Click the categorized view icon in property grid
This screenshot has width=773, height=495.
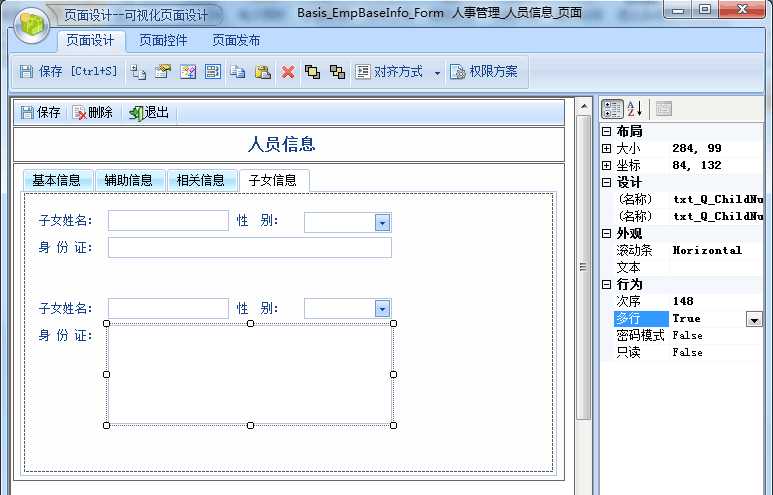tap(612, 109)
